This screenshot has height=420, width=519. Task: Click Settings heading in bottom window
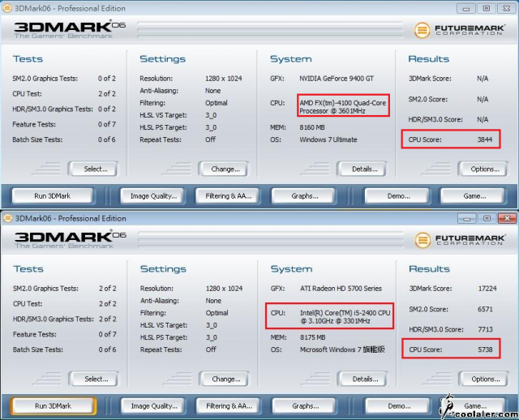click(x=163, y=268)
